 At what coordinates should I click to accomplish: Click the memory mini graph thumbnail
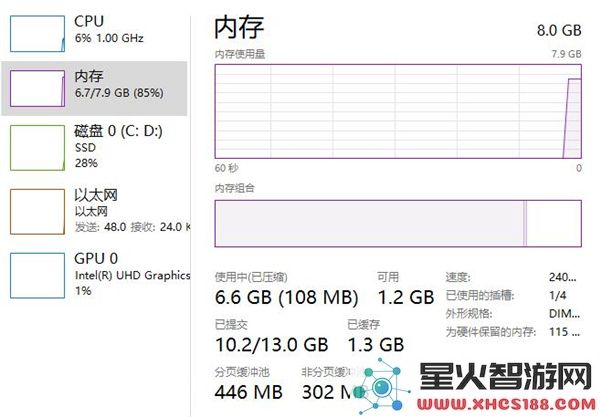coord(37,88)
